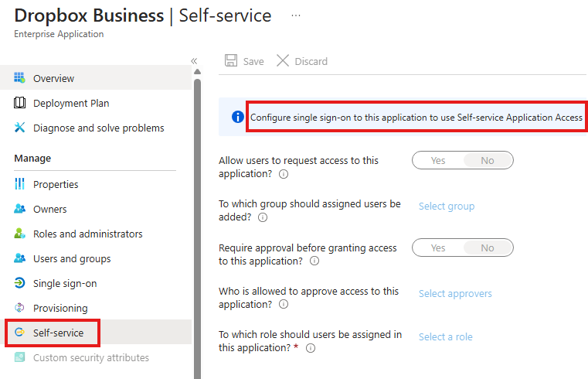Set require approval toggle to Yes

point(437,248)
